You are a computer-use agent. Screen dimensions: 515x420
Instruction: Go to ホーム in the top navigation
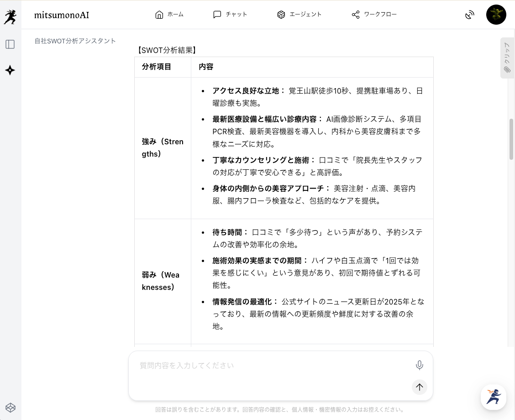(169, 15)
